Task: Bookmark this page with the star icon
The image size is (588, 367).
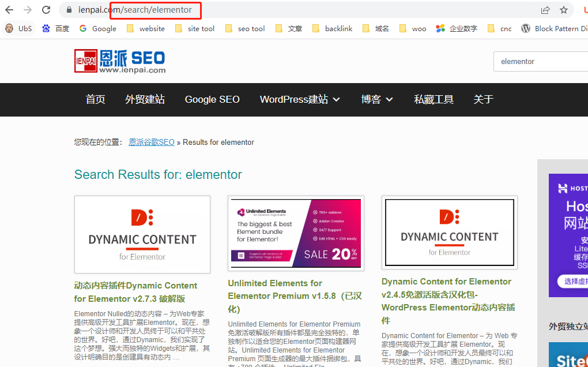Action: tap(564, 10)
